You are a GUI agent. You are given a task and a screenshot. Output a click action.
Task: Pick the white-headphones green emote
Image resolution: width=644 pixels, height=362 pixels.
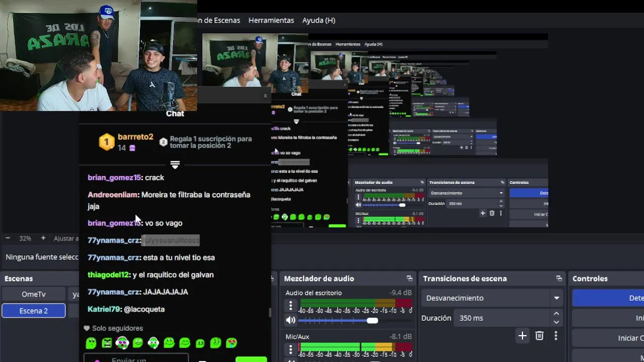[153, 343]
